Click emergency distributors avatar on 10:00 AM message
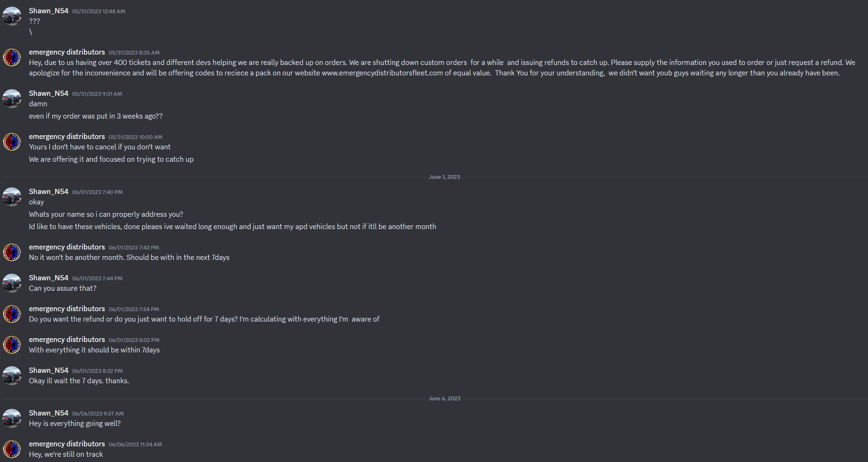 click(12, 142)
